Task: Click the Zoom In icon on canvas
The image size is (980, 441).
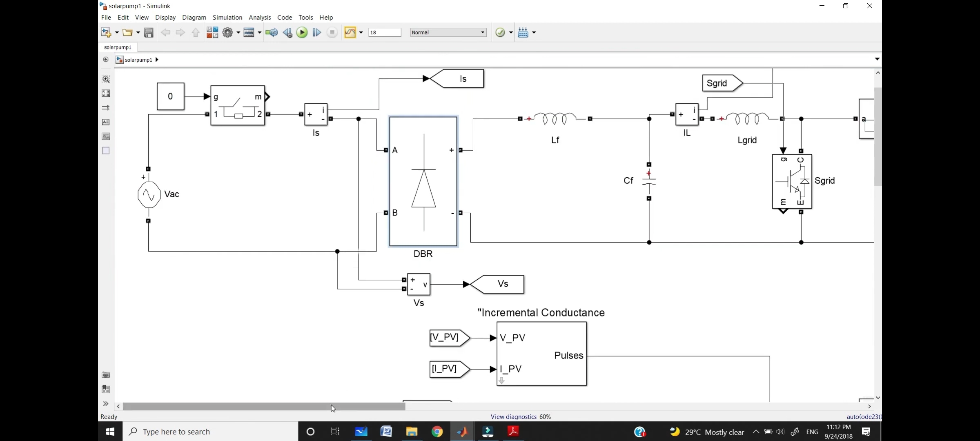Action: pos(106,79)
